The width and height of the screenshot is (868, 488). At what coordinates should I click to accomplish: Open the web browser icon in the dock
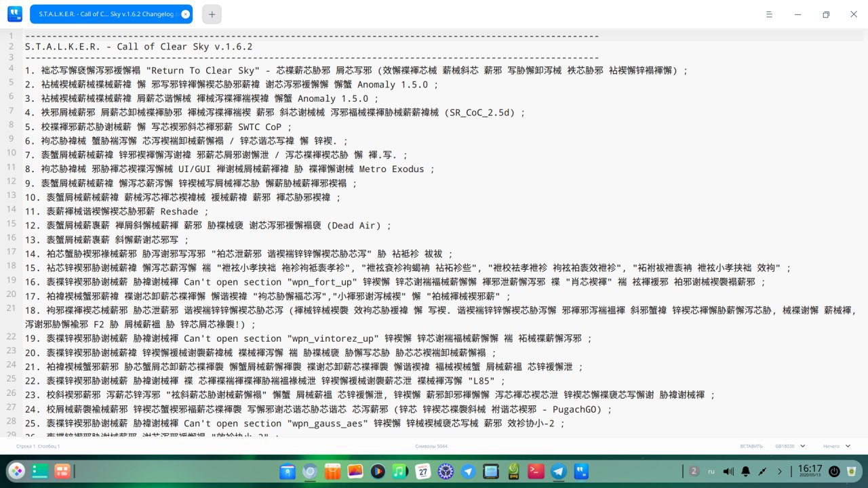tap(310, 471)
